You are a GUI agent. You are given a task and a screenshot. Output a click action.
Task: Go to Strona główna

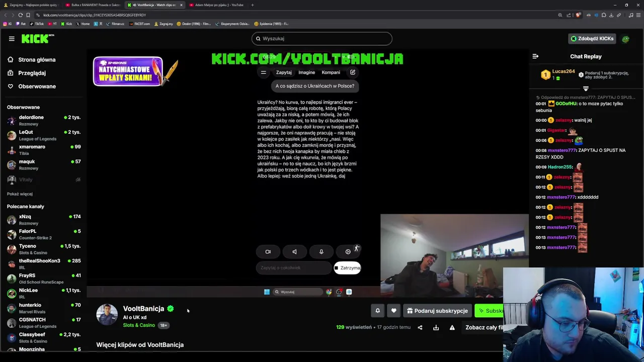pyautogui.click(x=37, y=59)
